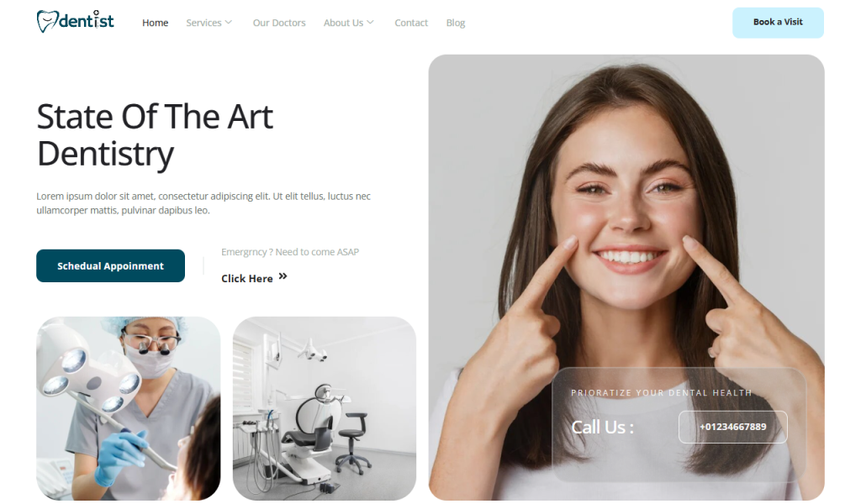Click the dentist tooth logo

coord(75,21)
